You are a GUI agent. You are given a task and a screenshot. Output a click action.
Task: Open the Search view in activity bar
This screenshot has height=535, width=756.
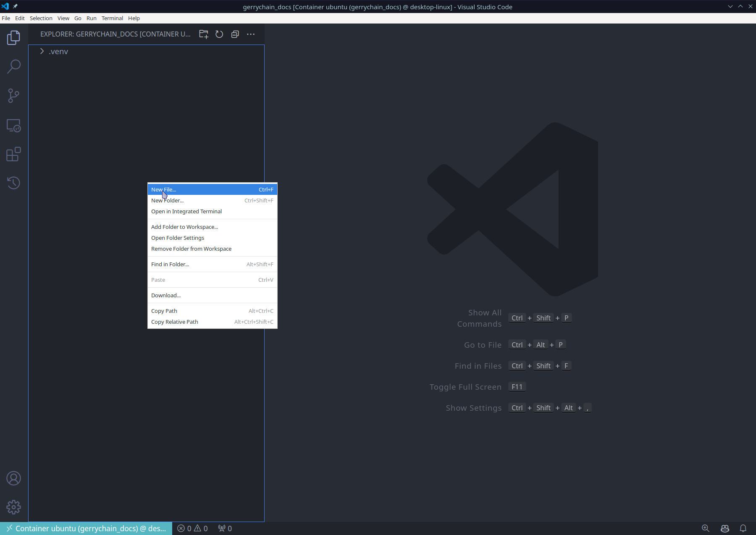(x=14, y=66)
